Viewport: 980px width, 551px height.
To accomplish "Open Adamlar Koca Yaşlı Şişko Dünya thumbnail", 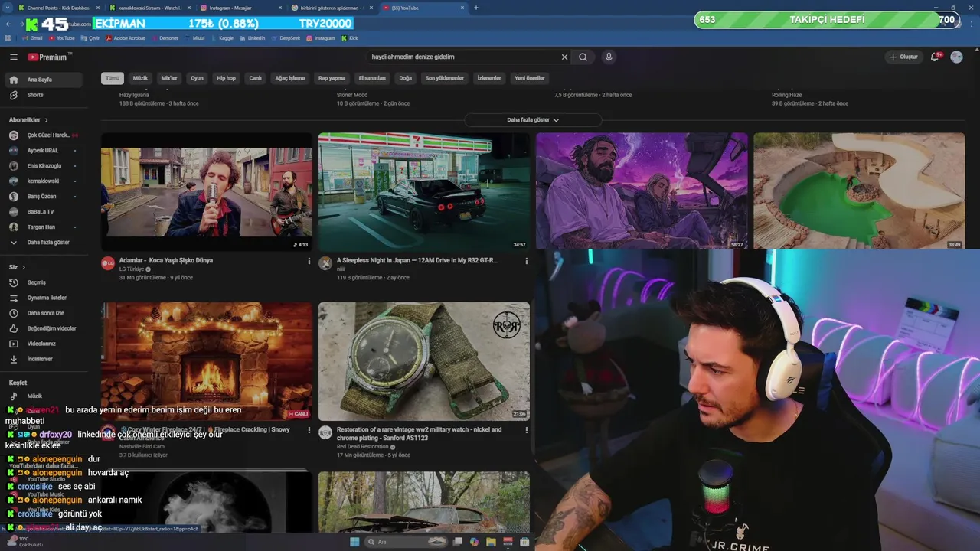I will point(207,192).
